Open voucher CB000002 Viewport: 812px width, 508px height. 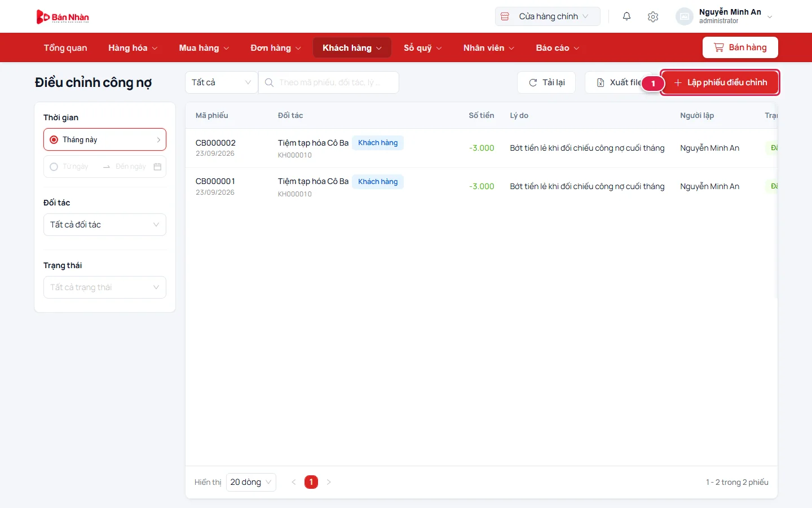(215, 143)
